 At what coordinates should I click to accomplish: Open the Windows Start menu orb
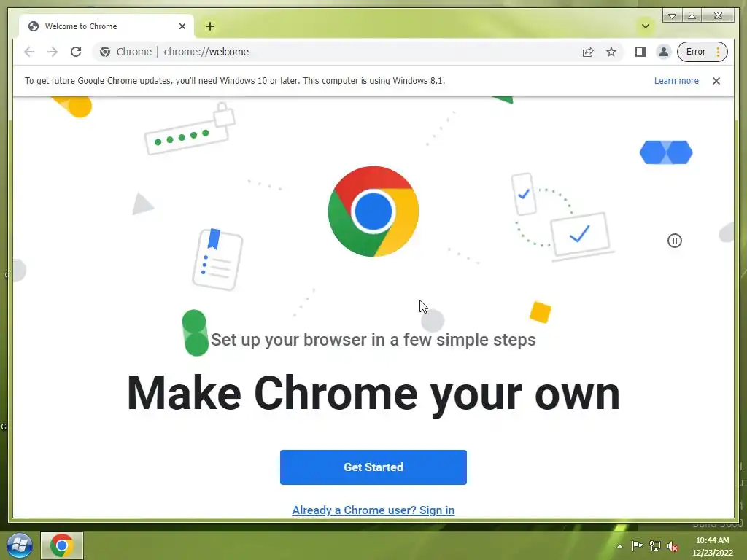tap(19, 545)
